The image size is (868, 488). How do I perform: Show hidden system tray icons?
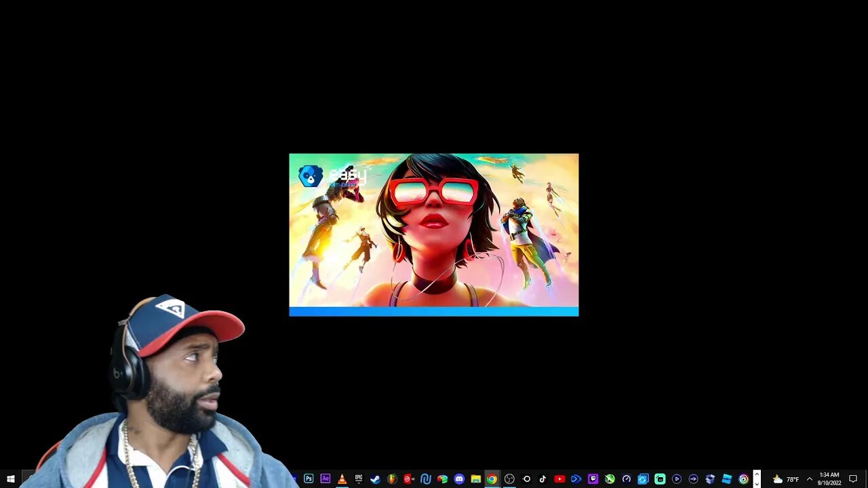click(809, 479)
